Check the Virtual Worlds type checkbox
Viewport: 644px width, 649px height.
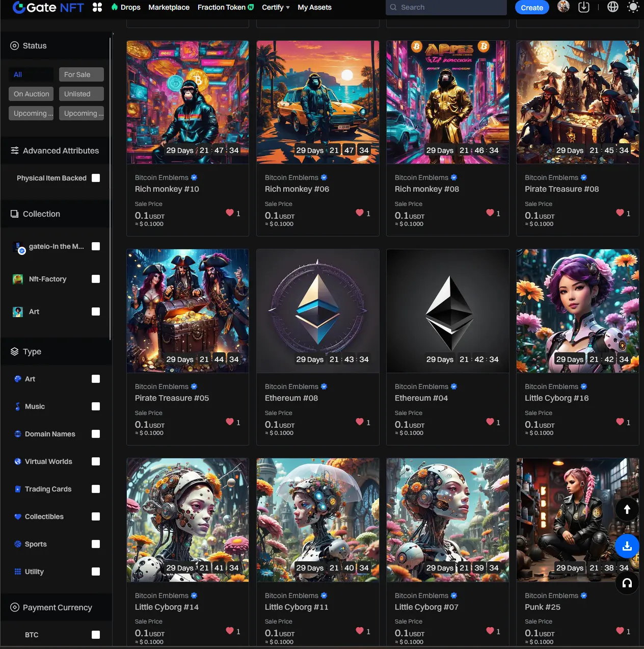(96, 461)
